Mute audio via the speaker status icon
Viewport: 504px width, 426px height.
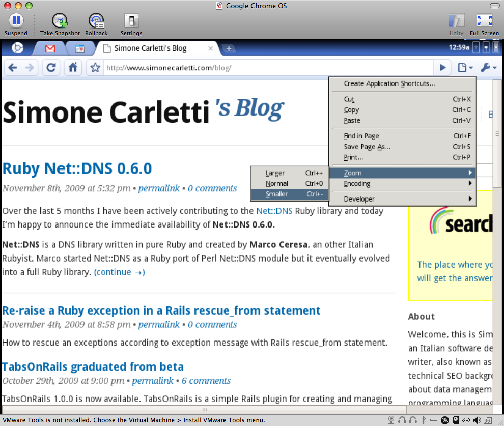coord(476,420)
